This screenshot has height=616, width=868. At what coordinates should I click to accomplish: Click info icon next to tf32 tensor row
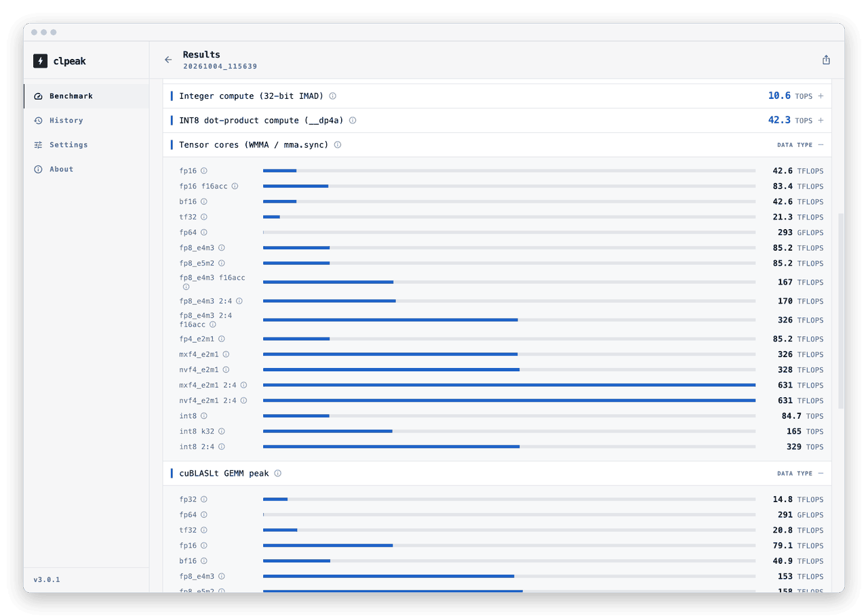[204, 218]
